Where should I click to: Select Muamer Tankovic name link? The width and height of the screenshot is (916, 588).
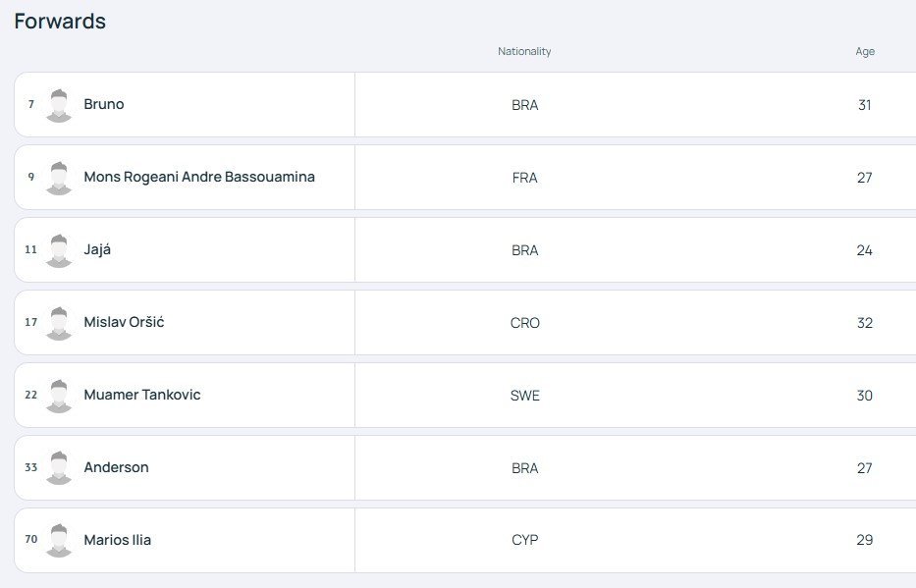click(x=142, y=395)
